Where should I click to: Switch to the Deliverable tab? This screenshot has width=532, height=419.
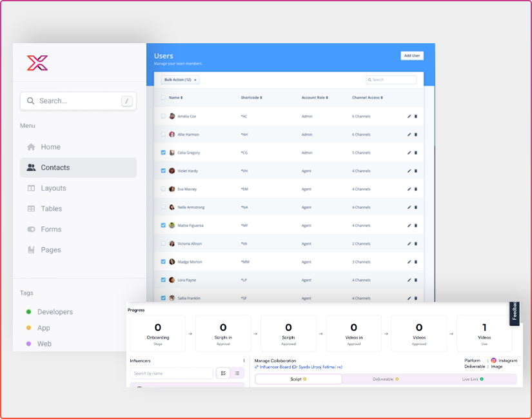point(386,379)
